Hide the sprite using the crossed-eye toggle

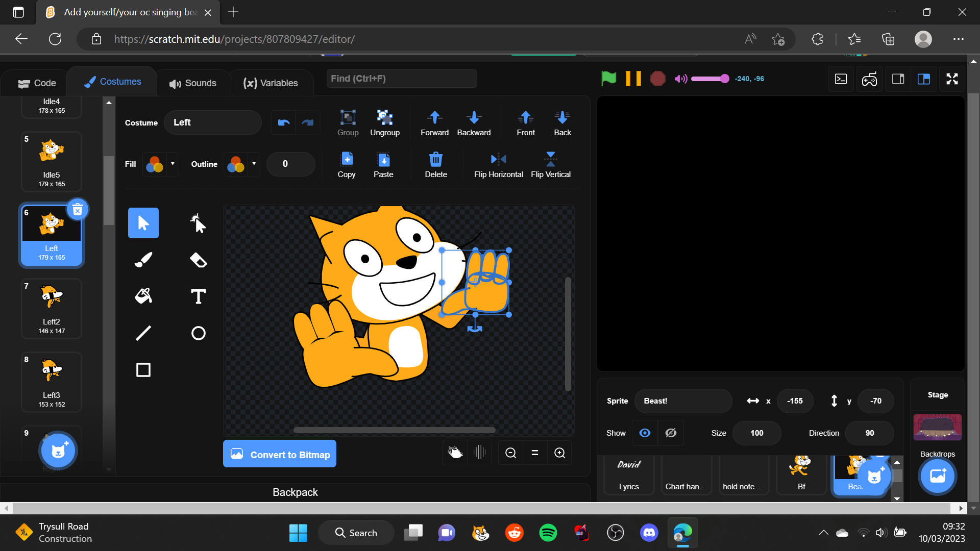click(670, 433)
